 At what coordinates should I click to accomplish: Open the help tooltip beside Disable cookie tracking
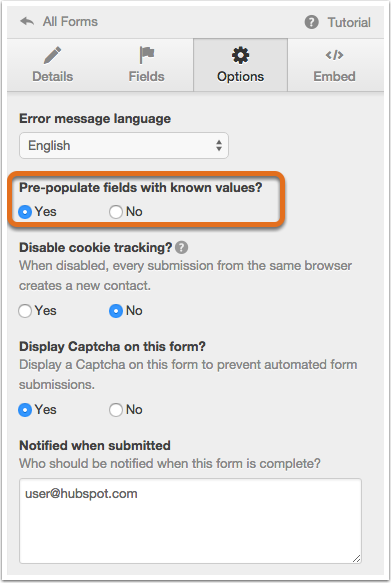pos(181,247)
